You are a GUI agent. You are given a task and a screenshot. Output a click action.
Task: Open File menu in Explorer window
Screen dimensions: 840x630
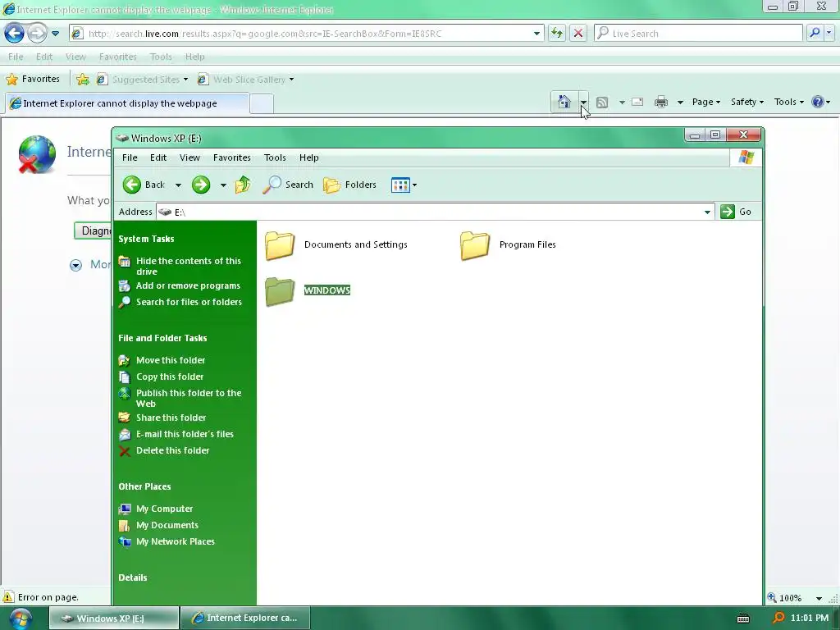pyautogui.click(x=130, y=157)
